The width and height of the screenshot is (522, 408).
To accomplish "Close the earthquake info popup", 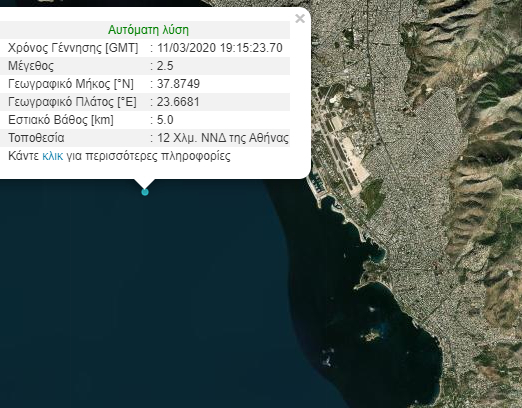I will [300, 19].
